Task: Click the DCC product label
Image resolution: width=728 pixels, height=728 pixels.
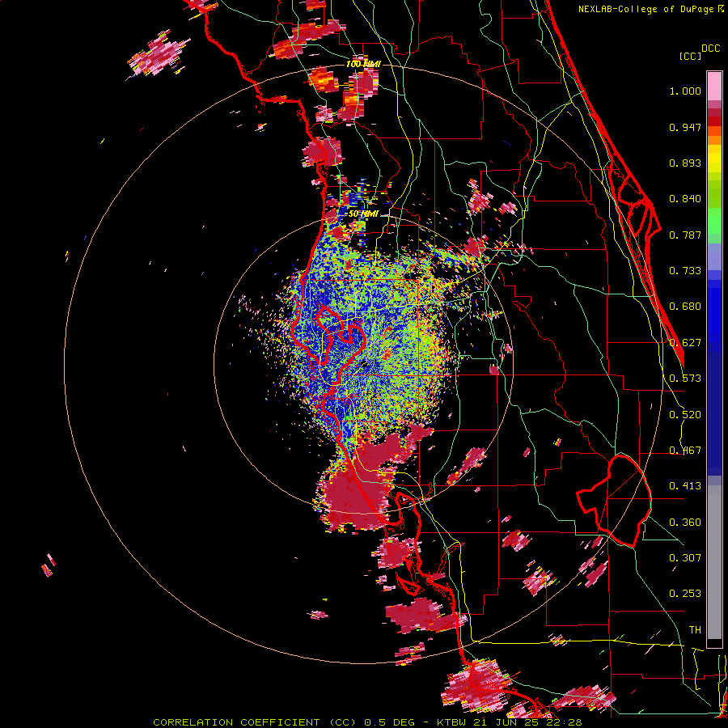Action: coord(710,49)
